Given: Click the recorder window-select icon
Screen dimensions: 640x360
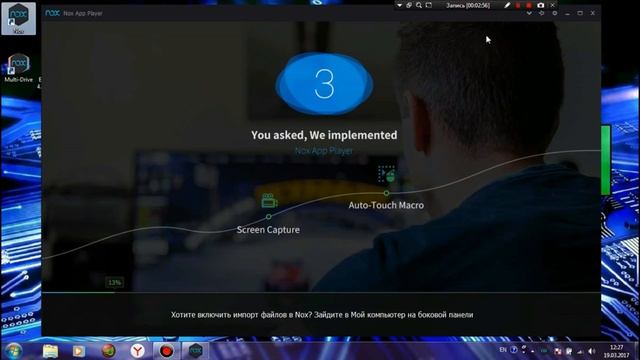Looking at the screenshot, I should click(x=409, y=5).
